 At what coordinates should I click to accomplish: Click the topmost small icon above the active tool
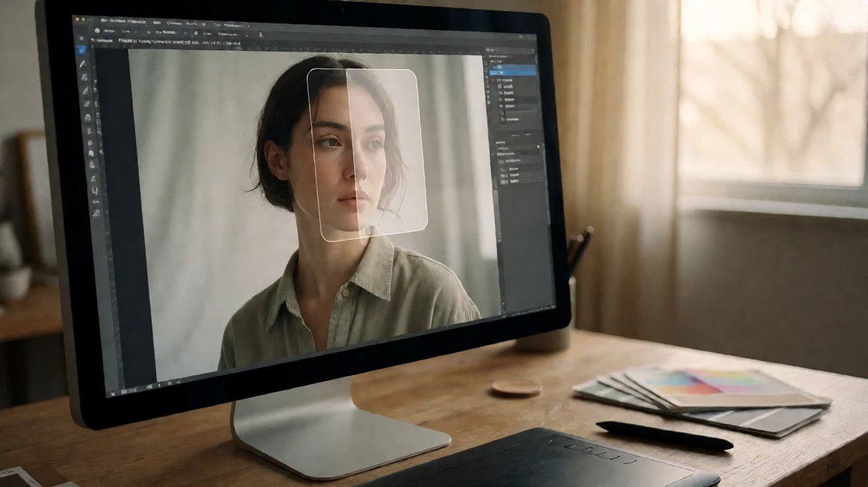click(x=81, y=38)
